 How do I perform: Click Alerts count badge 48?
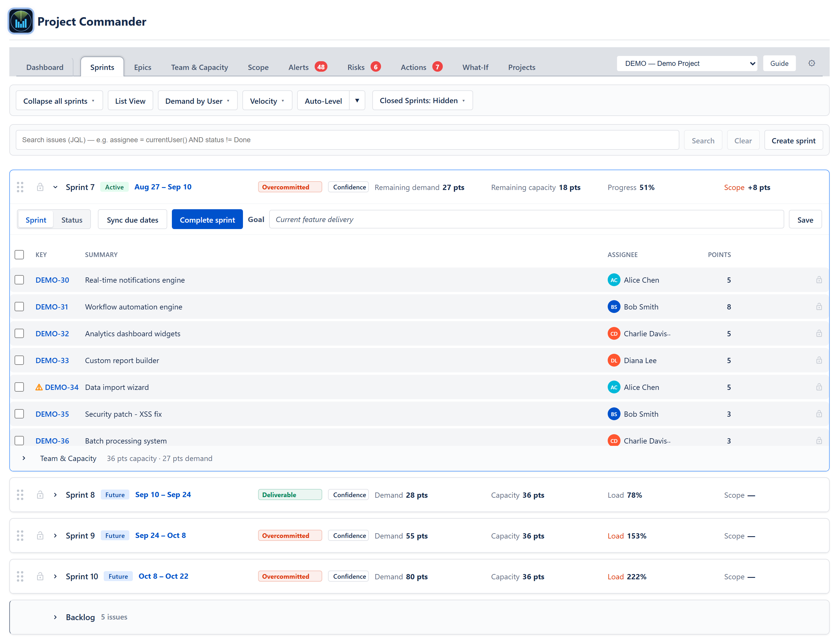321,67
